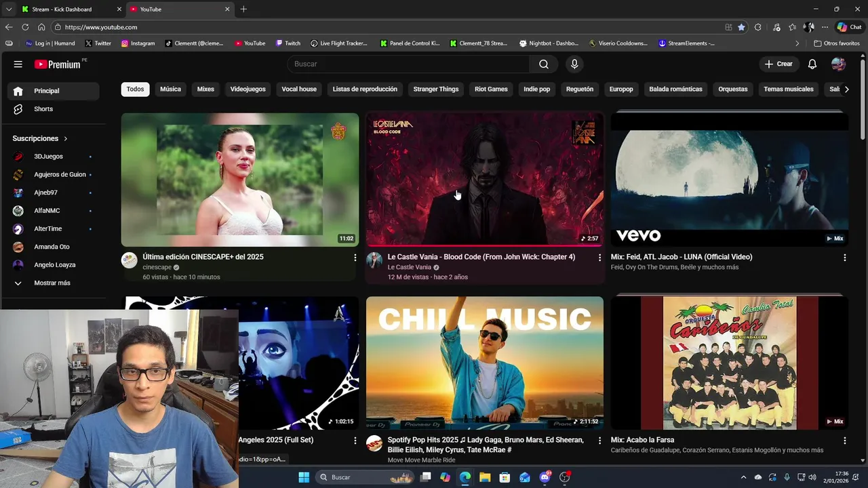Image resolution: width=868 pixels, height=488 pixels.
Task: Click the Crear button
Action: 778,64
